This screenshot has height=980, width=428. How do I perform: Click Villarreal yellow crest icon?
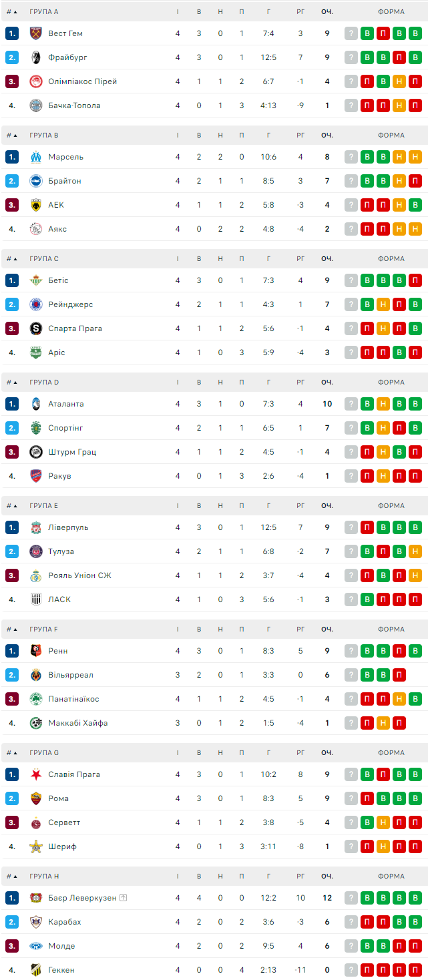(x=36, y=675)
